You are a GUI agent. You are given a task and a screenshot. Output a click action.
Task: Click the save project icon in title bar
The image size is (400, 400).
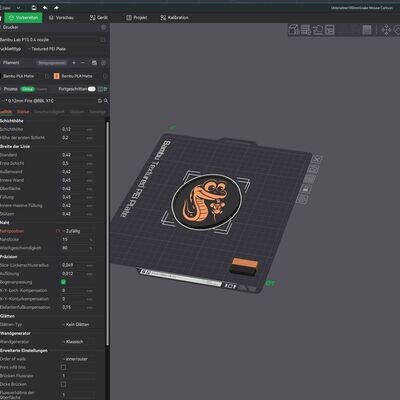pyautogui.click(x=34, y=7)
